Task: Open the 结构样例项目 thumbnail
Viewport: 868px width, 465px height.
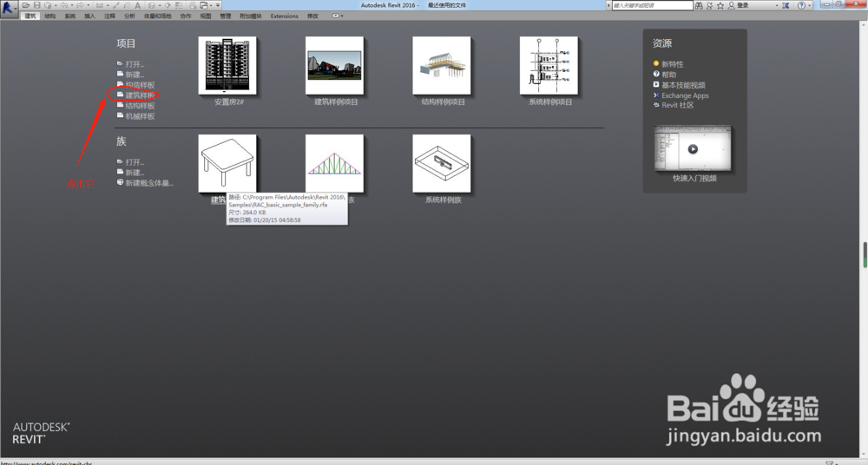Action: 442,66
